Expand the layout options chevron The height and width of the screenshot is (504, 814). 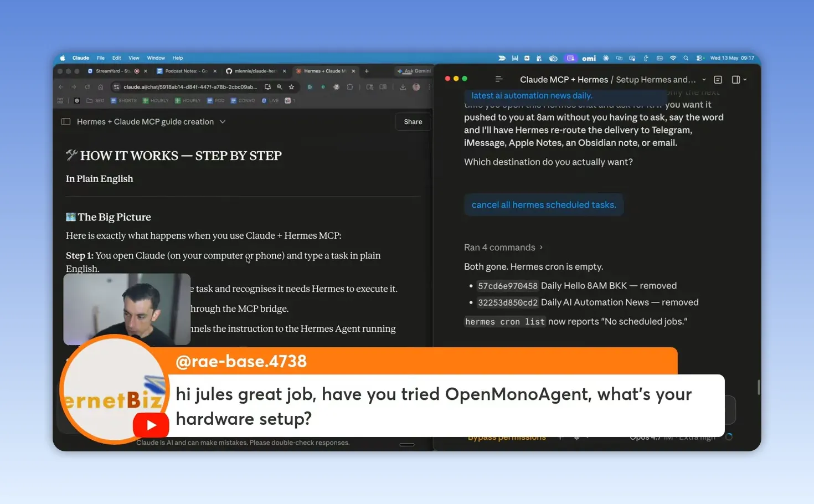(x=745, y=80)
